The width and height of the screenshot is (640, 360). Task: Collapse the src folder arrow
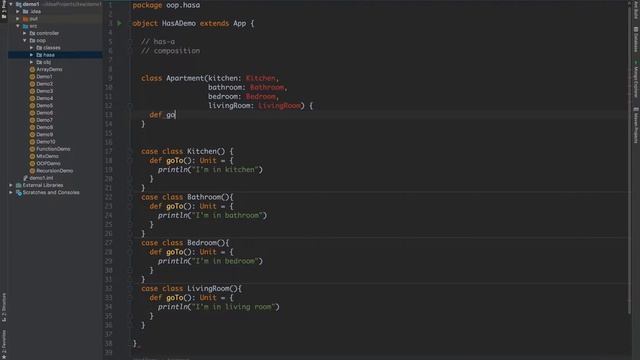point(18,26)
